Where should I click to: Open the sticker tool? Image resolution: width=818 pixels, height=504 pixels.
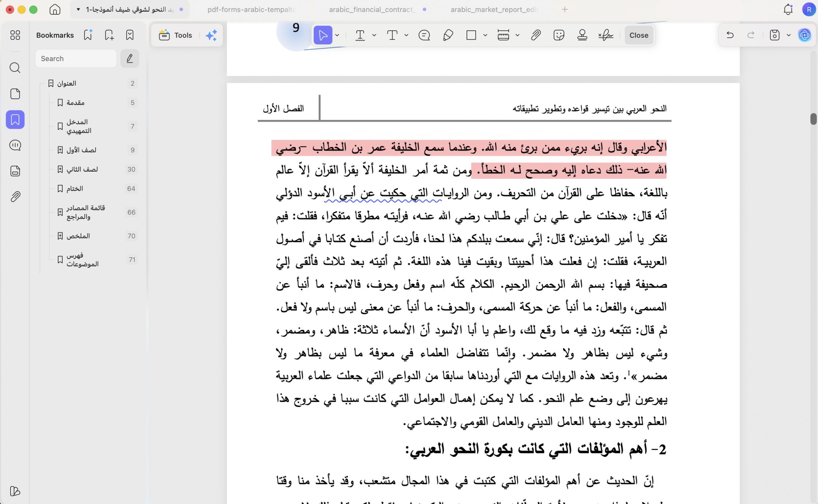pyautogui.click(x=559, y=35)
